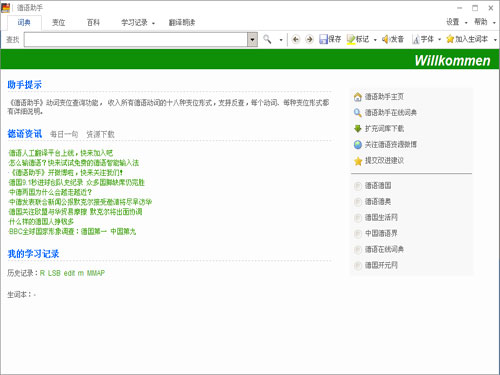Open the 翻译朗读 tab
Viewport: 500px width, 375px height.
[x=182, y=23]
